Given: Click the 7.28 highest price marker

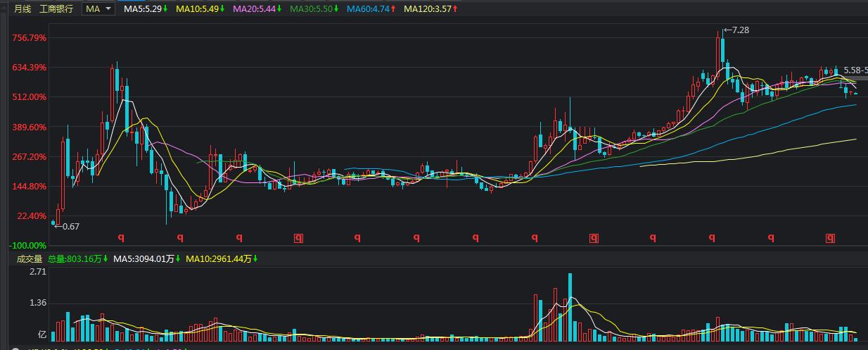Looking at the screenshot, I should (738, 30).
